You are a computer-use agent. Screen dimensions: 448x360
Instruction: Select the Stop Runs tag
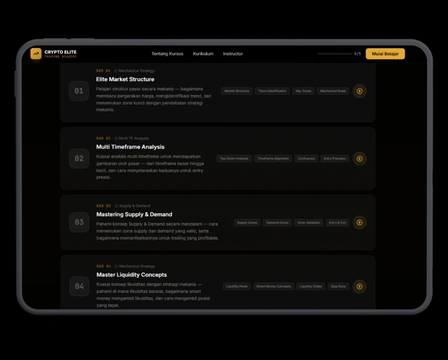[x=338, y=286]
